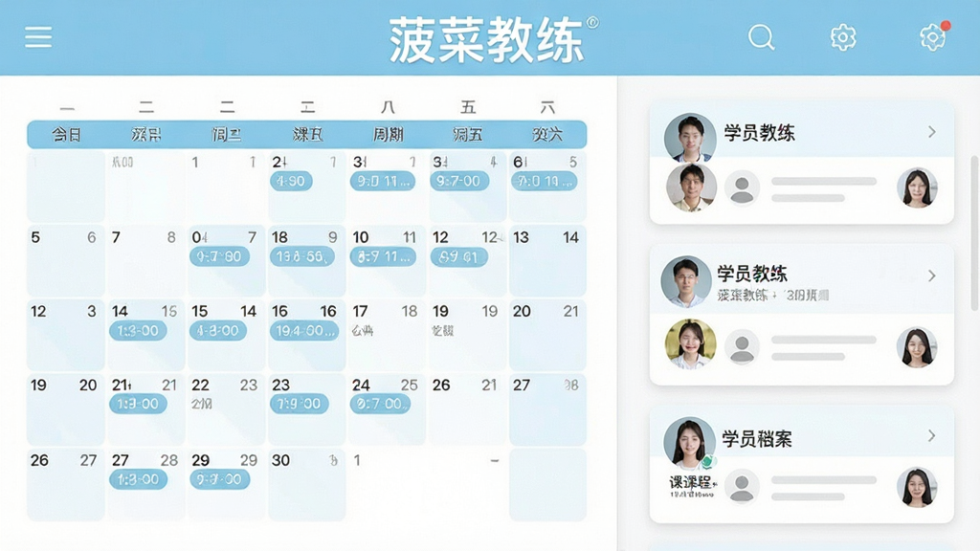Screen dimensions: 980x551
Task: Open the event pill under date 24
Action: point(380,405)
